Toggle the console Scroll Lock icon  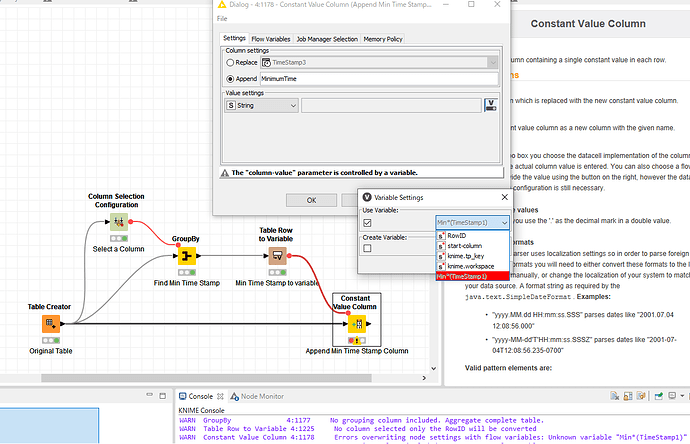click(628, 396)
